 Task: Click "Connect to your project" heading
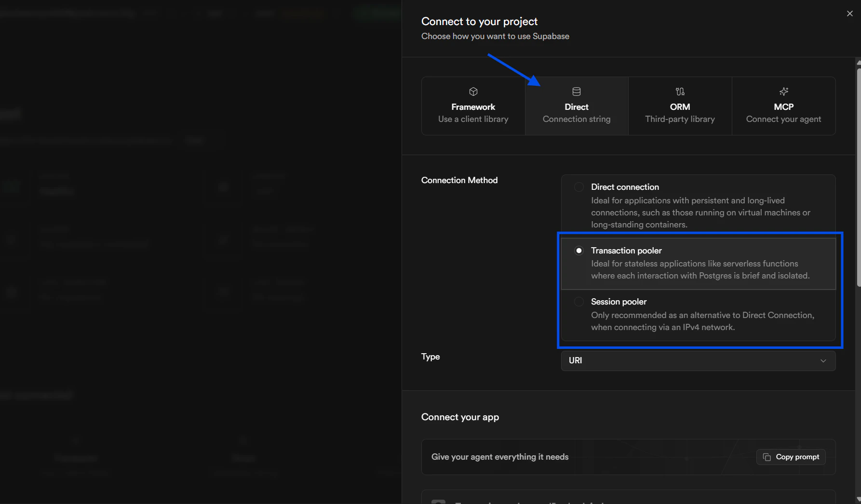click(479, 21)
